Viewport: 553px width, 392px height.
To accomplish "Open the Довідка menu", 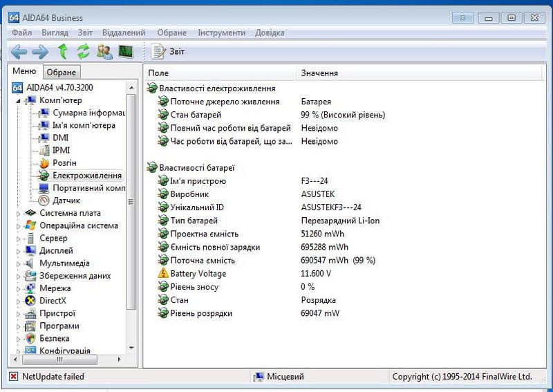I will 270,32.
